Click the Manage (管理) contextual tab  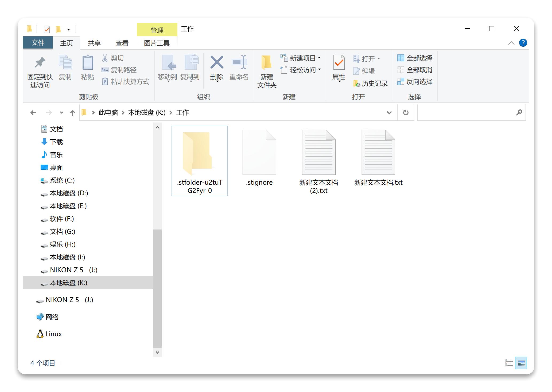tap(157, 30)
